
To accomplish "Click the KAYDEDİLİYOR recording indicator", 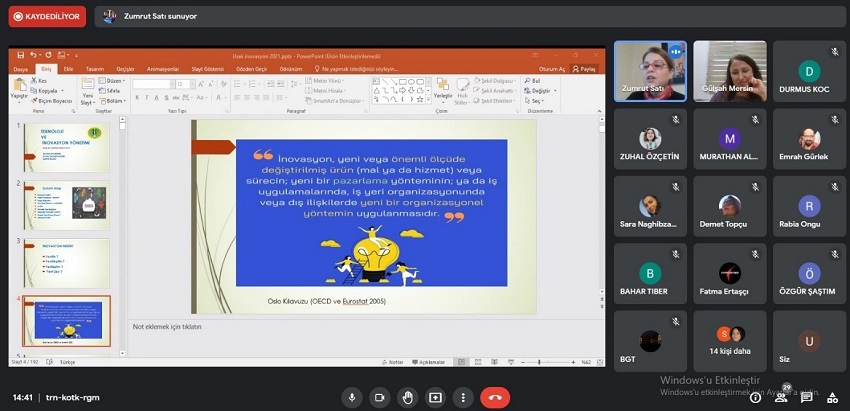I will pos(47,17).
